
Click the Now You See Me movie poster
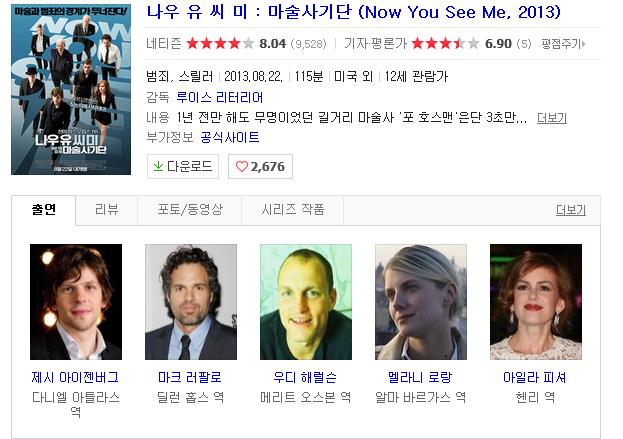(x=71, y=89)
